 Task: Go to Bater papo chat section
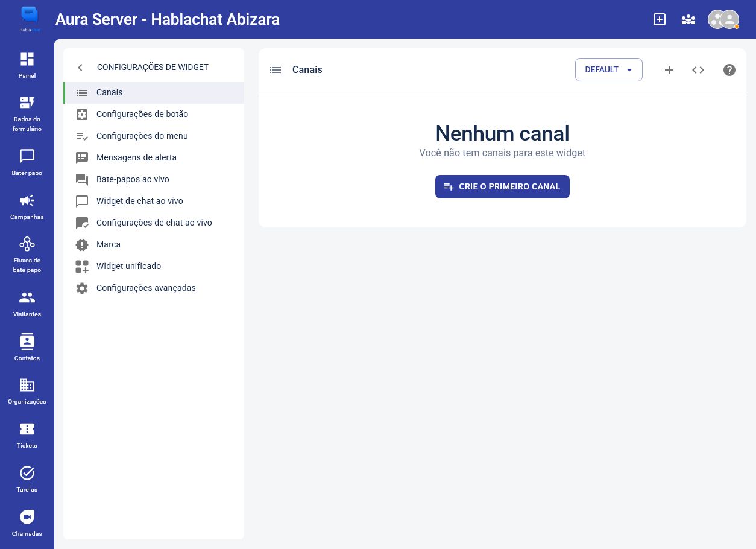coord(27,162)
